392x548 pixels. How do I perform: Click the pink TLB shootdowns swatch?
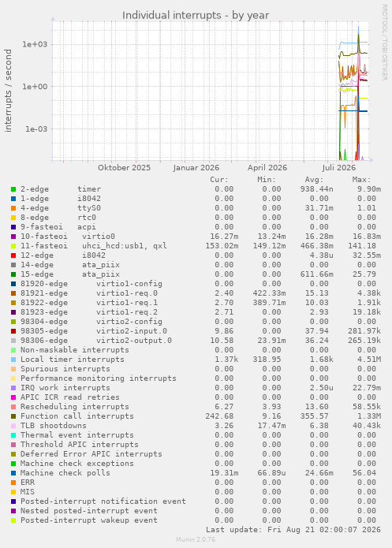tap(13, 426)
